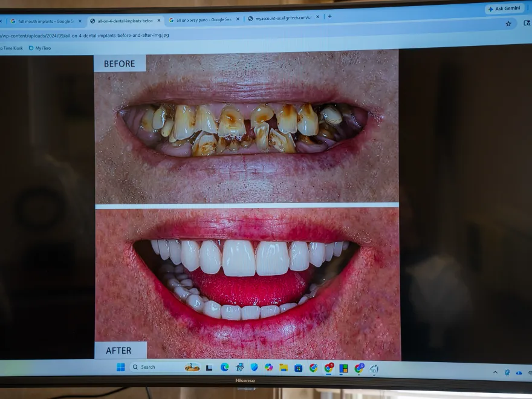Click the before-and-after dental image
This screenshot has height=399, width=532.
[x=247, y=206]
